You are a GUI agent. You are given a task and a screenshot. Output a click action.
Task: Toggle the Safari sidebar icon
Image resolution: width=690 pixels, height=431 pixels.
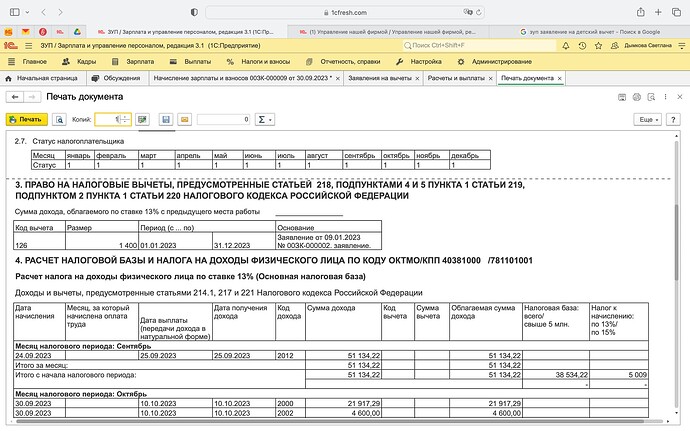(15, 12)
